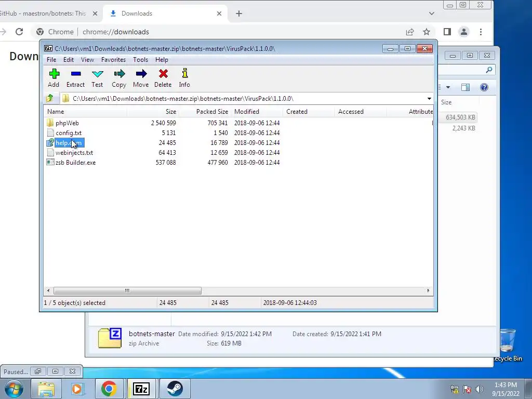
Task: Click the volume speaker tray icon
Action: click(480, 389)
